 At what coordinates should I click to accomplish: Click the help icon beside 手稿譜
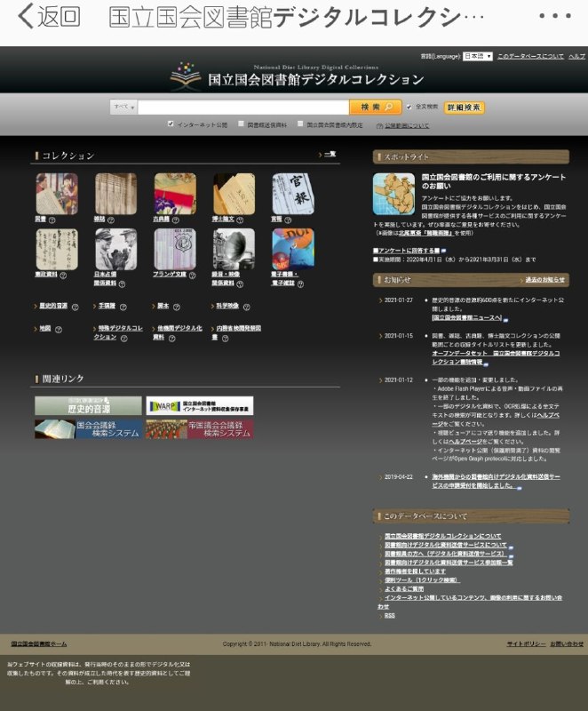123,307
